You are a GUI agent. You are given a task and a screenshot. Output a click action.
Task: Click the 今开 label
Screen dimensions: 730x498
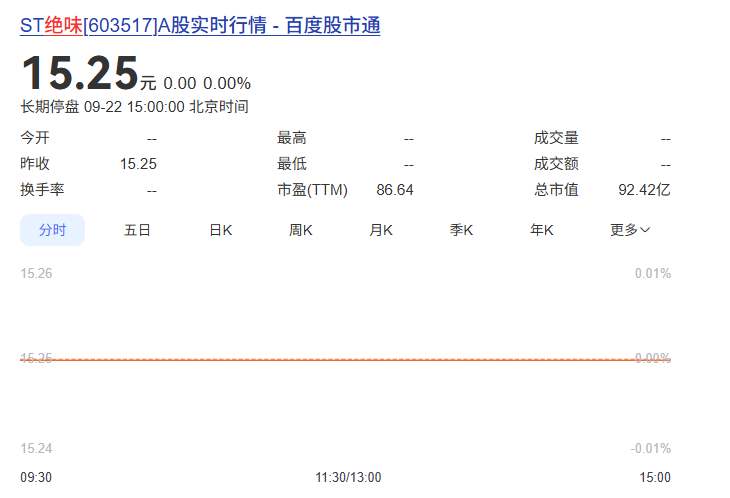click(x=35, y=138)
